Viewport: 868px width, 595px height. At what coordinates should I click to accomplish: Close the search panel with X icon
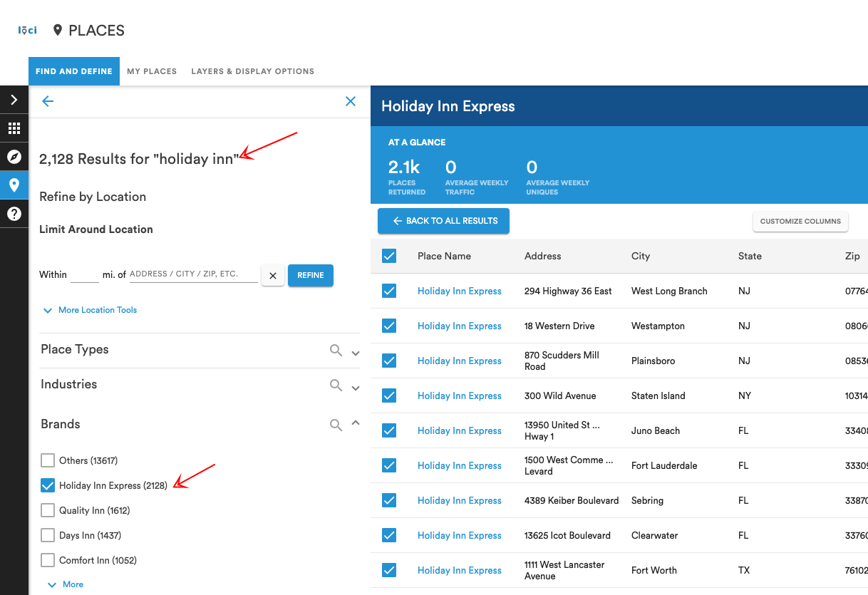click(x=351, y=101)
